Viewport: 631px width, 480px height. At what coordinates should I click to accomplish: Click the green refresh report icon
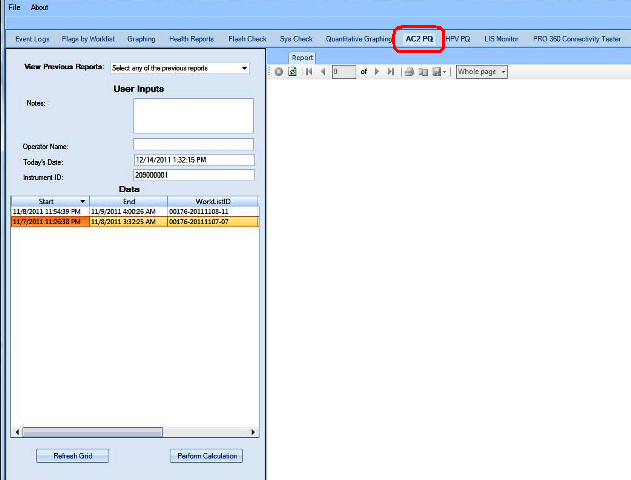[292, 72]
